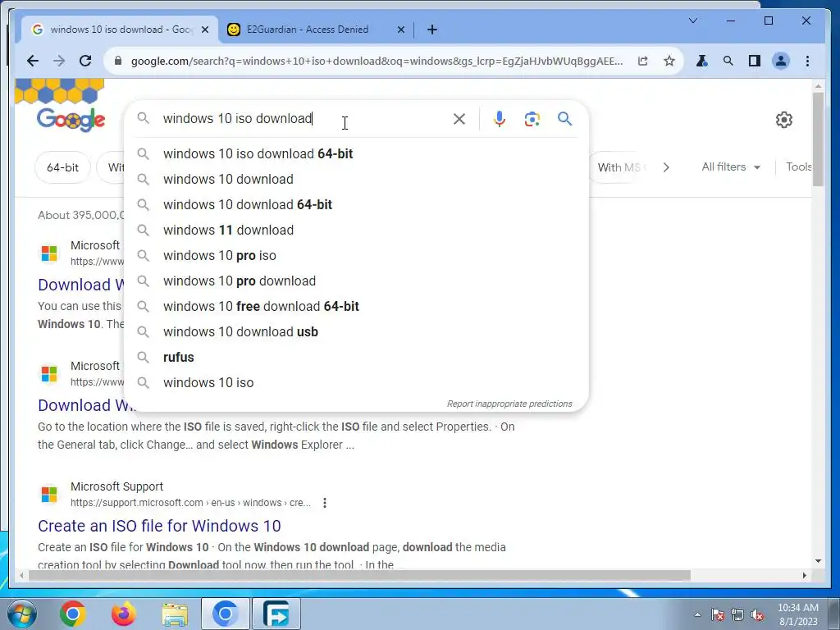Click the blue magnifier search button
This screenshot has height=630, width=840.
coord(564,118)
